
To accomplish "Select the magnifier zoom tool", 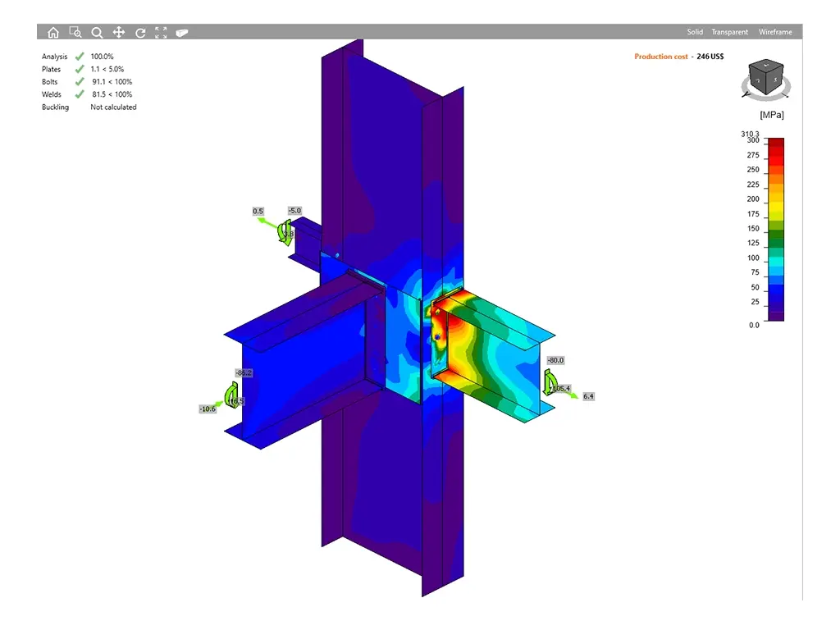I will point(97,33).
